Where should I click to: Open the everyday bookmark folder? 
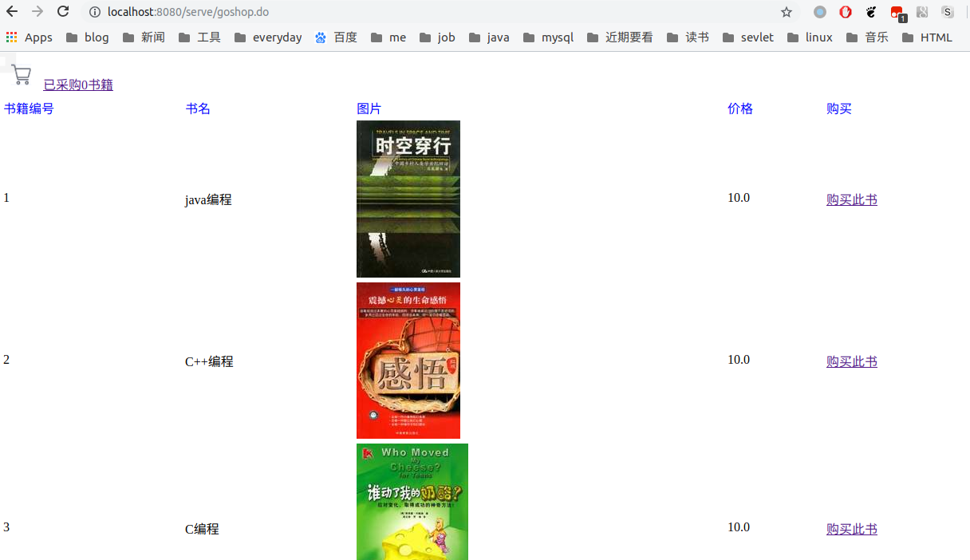pyautogui.click(x=268, y=37)
